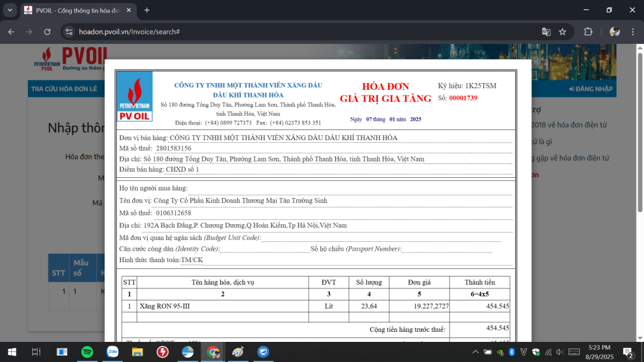Click the phone number (+84) 0899 727373
The width and height of the screenshot is (644, 362).
228,123
